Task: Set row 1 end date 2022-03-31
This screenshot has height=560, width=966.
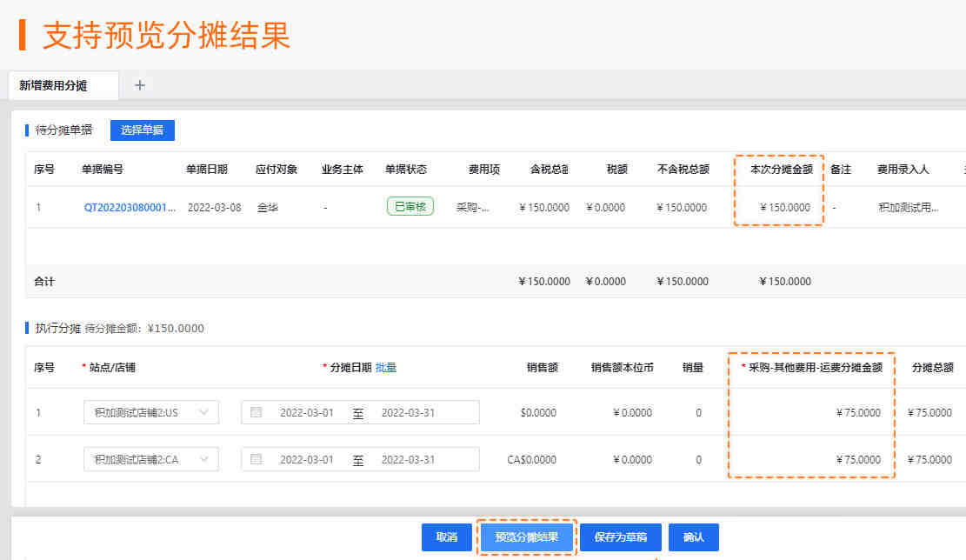Action: [x=408, y=413]
